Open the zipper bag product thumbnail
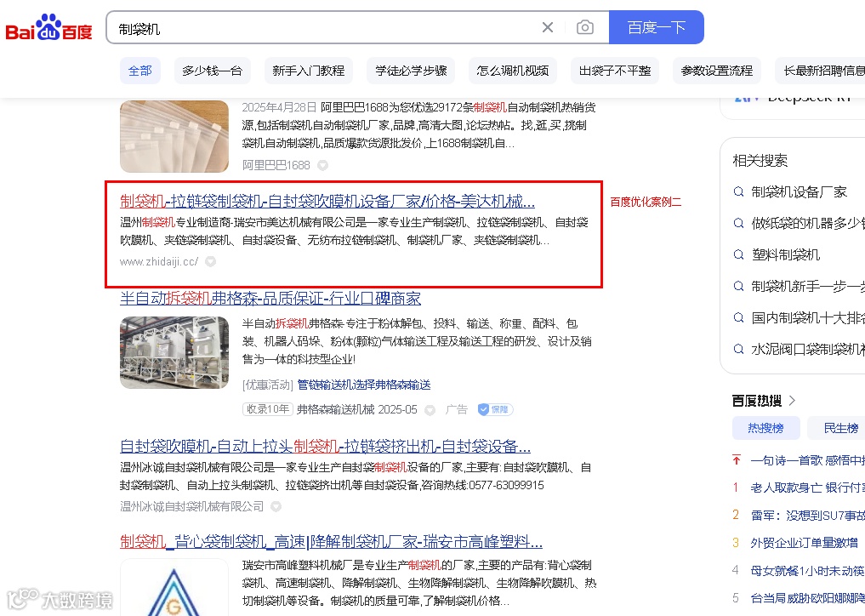 click(174, 136)
